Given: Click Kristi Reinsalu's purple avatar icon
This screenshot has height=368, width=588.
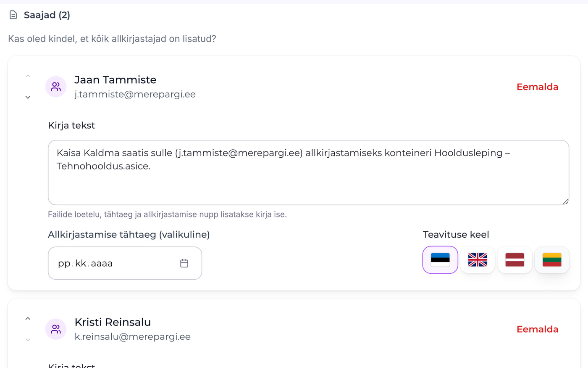Looking at the screenshot, I should click(x=56, y=329).
